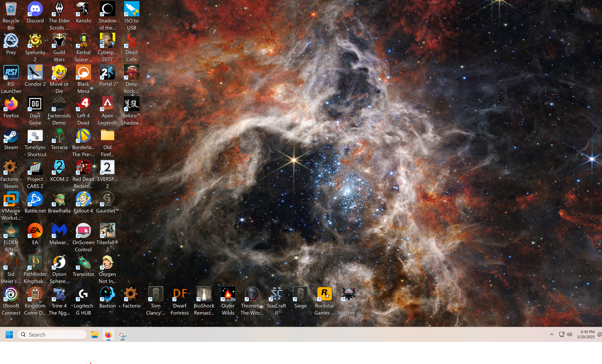Select the Discord desktop icon

coord(35,10)
